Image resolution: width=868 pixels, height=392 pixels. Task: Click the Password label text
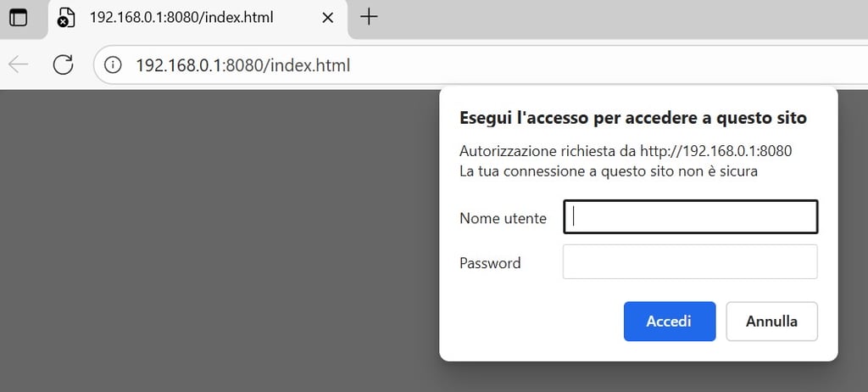(490, 263)
